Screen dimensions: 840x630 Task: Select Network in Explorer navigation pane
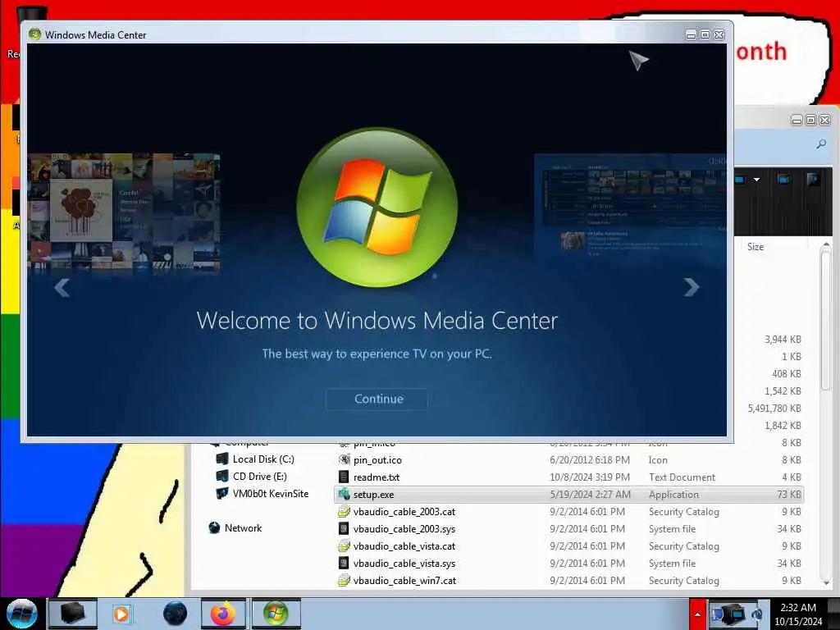point(243,527)
